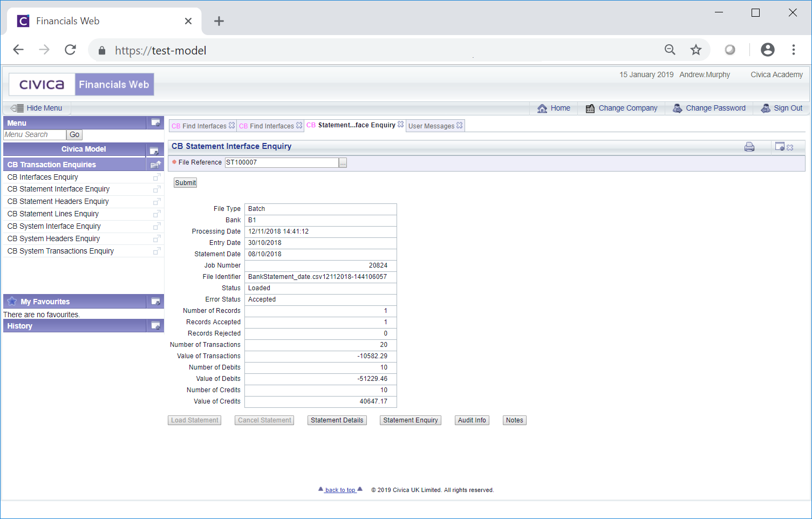Click the browser zoom magnifier icon
The image size is (812, 519).
[670, 50]
